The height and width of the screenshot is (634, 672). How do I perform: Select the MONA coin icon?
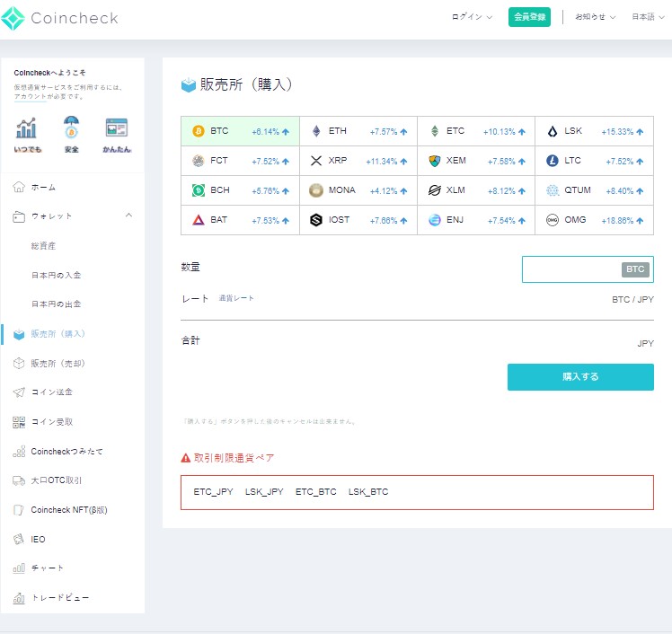point(316,190)
